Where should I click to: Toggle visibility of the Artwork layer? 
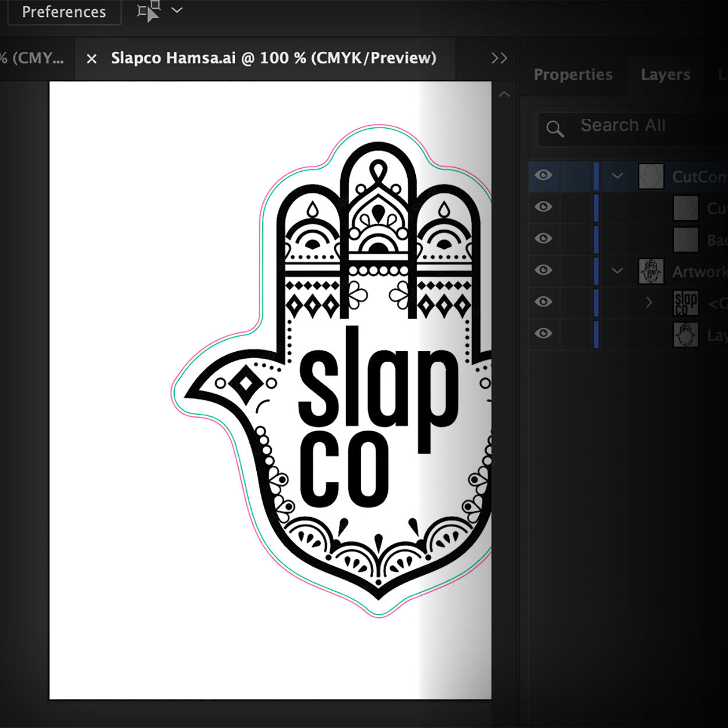click(543, 270)
